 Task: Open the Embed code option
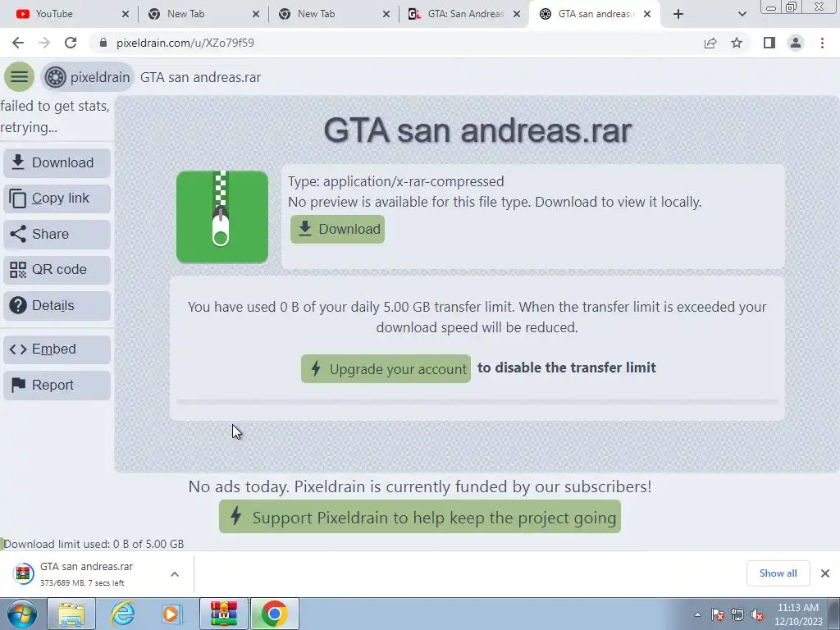(57, 349)
